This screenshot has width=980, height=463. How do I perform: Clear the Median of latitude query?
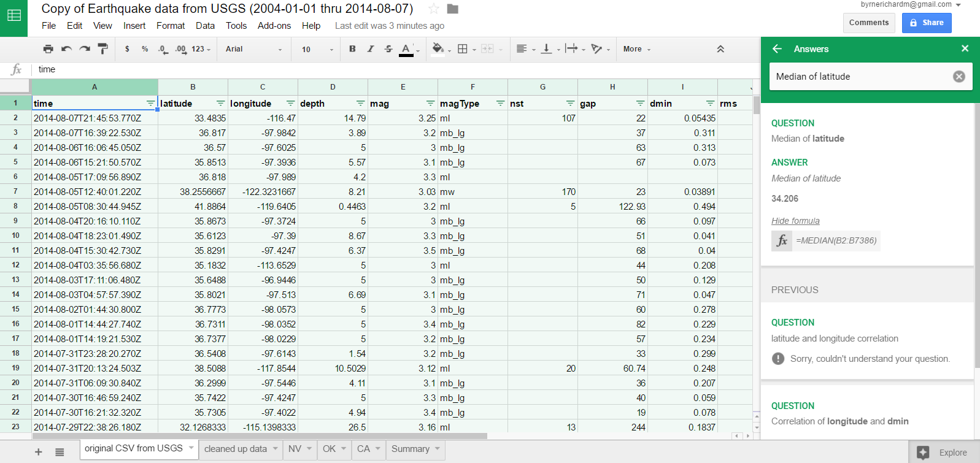959,77
